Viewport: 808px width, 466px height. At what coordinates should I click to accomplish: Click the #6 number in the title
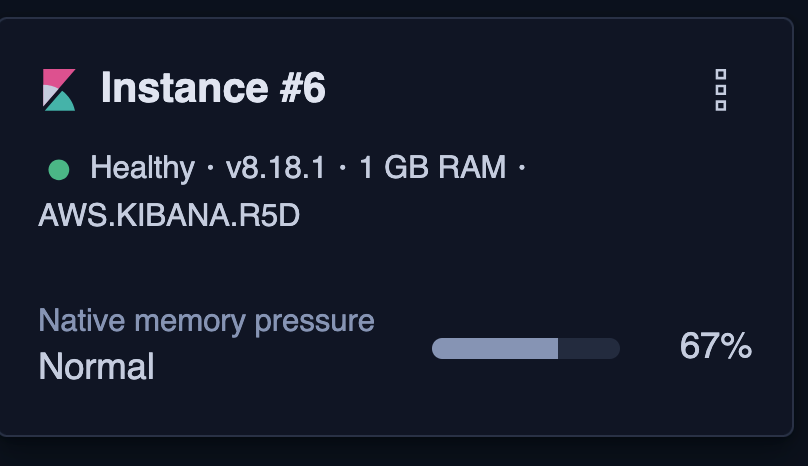tap(302, 88)
